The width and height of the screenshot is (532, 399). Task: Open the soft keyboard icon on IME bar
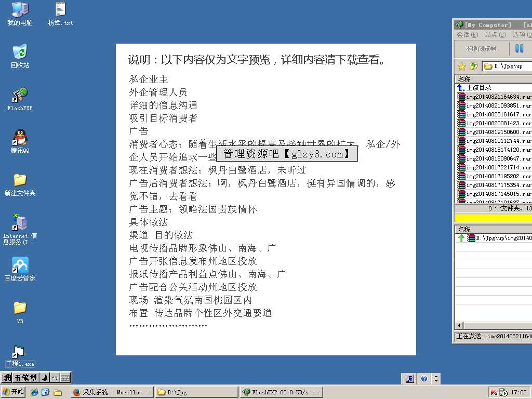[65, 378]
